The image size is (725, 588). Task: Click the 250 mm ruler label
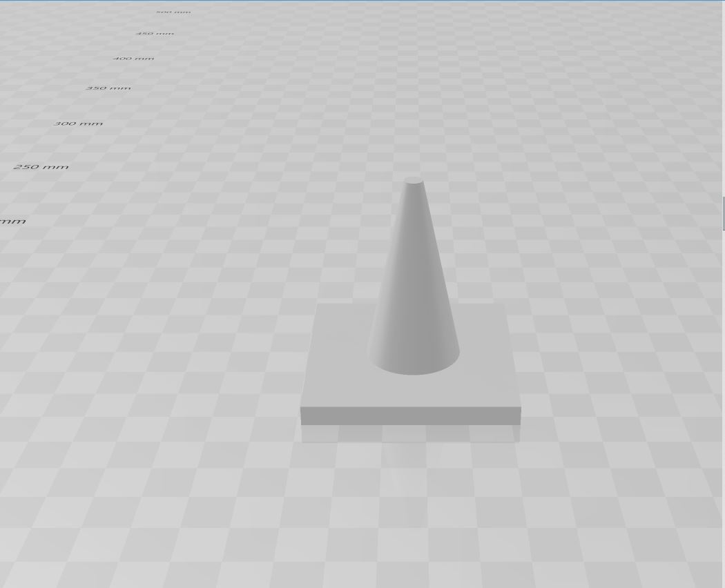point(40,166)
